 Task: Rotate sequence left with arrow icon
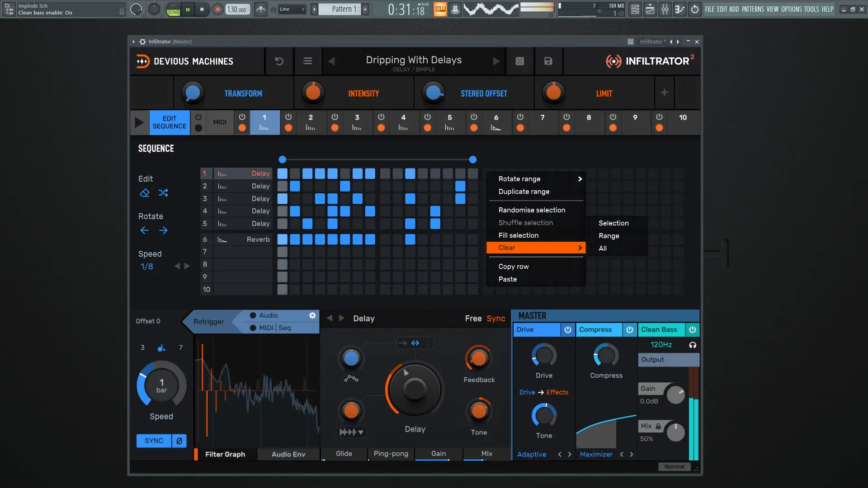pyautogui.click(x=145, y=230)
